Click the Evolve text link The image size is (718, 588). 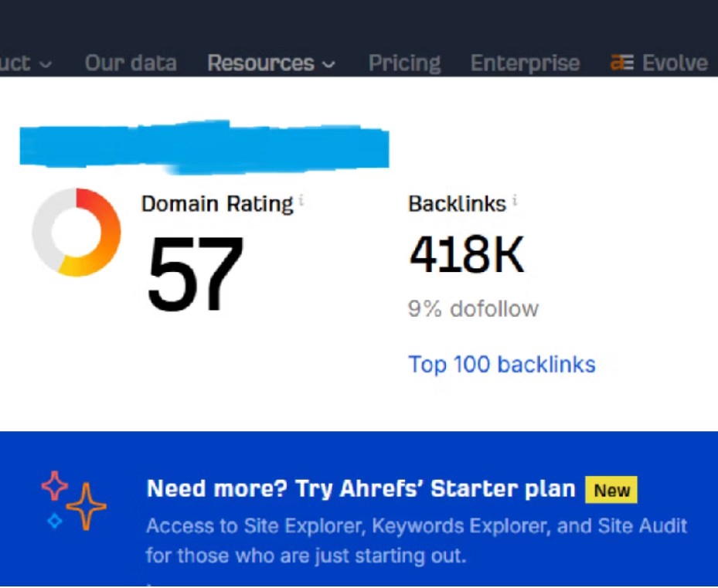tap(675, 63)
